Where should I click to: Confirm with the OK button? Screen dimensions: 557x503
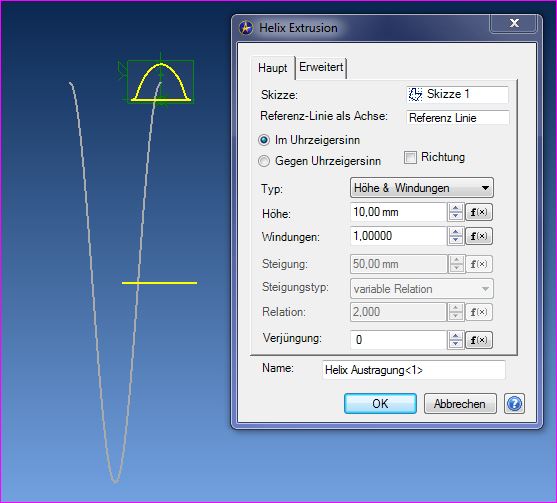380,404
